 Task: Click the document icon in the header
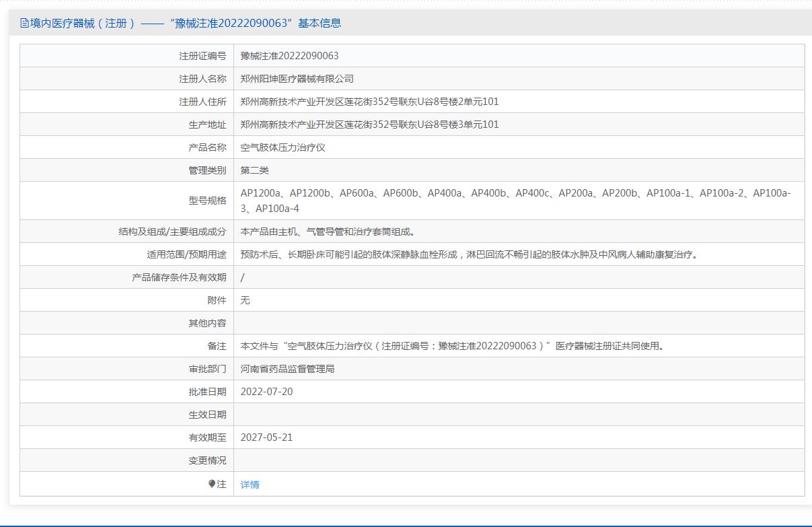(x=25, y=24)
